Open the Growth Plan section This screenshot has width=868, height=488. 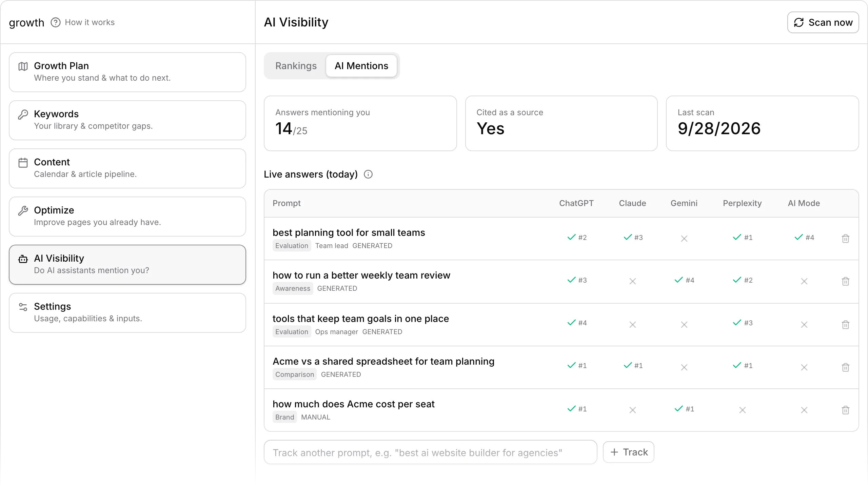127,72
